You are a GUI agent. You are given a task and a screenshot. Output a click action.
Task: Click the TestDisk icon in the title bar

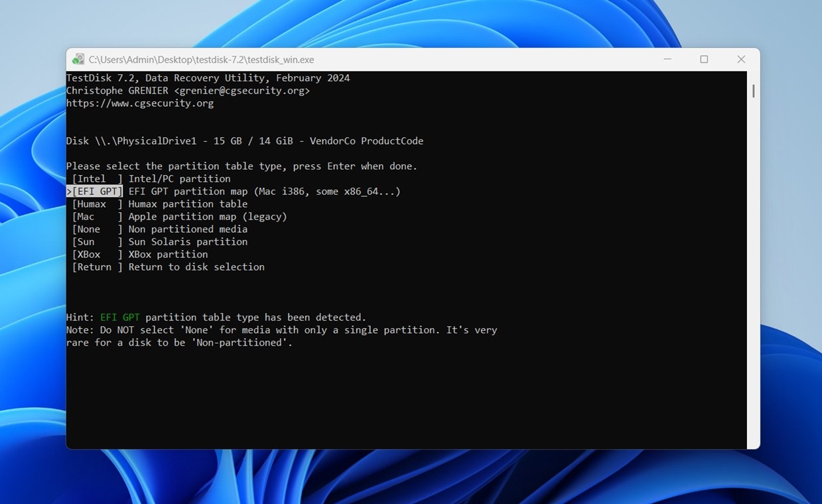(x=78, y=59)
